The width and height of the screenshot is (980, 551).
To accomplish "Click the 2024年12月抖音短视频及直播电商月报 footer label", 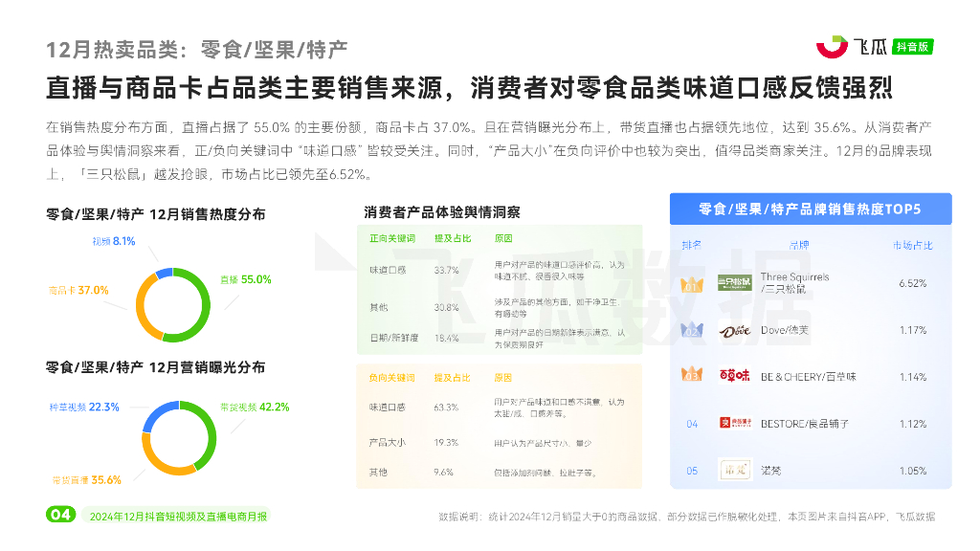I will point(178,517).
